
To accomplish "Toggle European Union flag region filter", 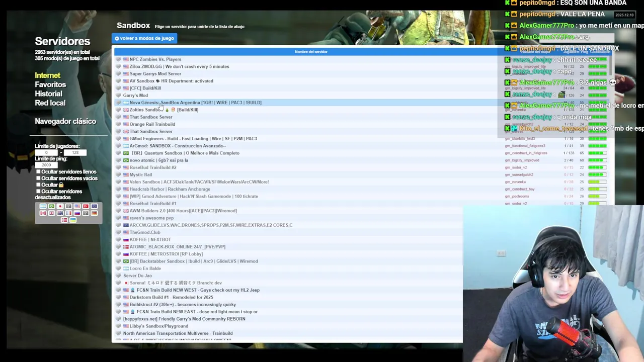I will tap(94, 206).
